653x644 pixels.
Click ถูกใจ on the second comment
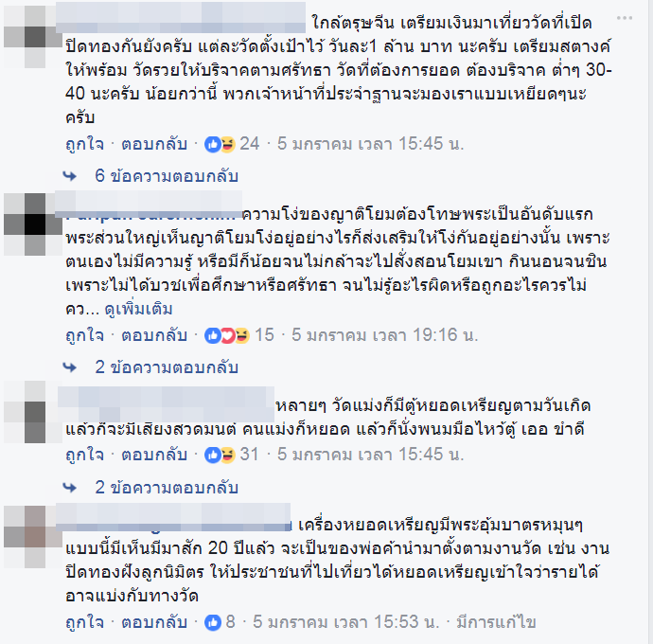(84, 335)
